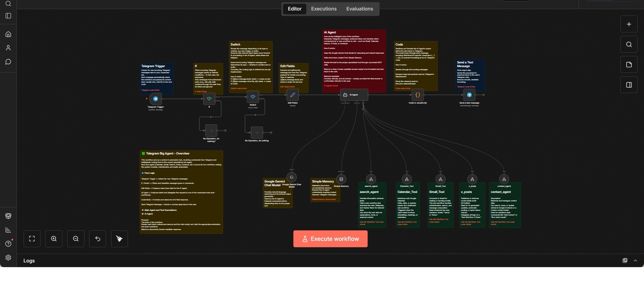This screenshot has height=284, width=644.
Task: Zoom out on the workflow canvas
Action: [x=76, y=239]
